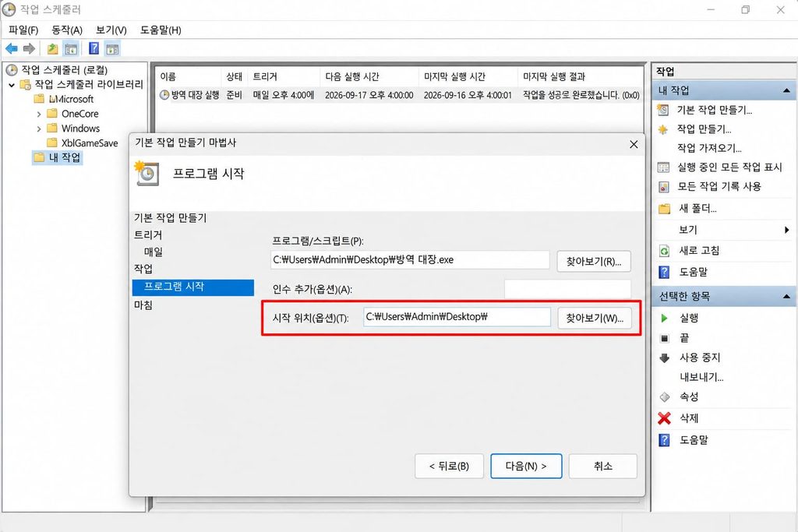This screenshot has width=798, height=532.
Task: Open the 보기(V) menu
Action: (x=111, y=30)
